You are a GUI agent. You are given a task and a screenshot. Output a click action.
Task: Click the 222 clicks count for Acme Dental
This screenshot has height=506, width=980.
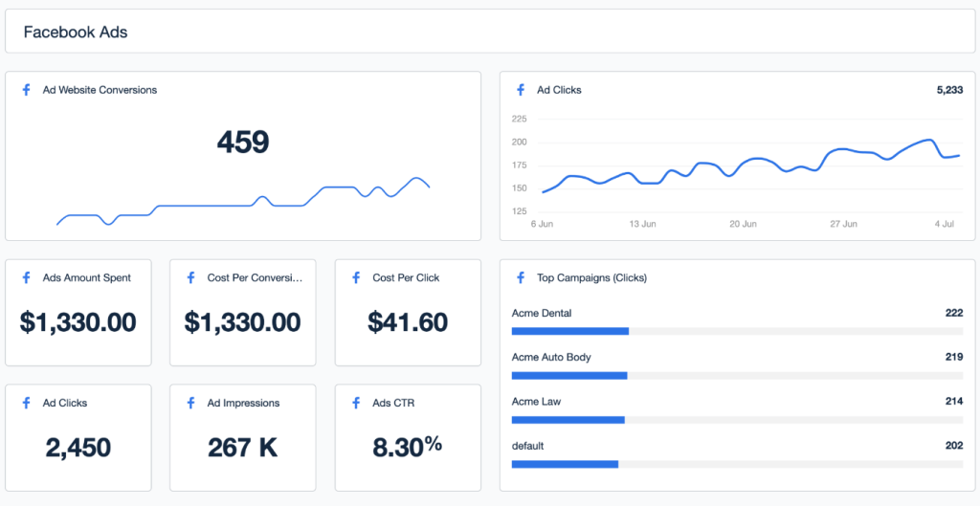[x=954, y=313]
